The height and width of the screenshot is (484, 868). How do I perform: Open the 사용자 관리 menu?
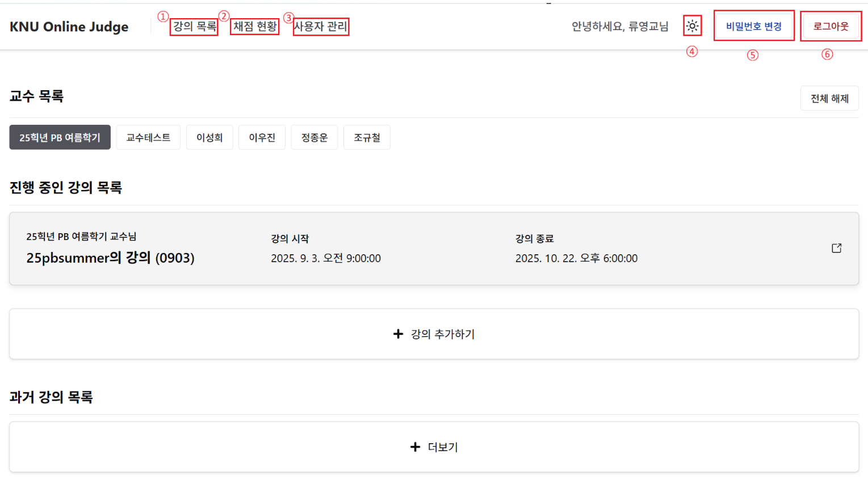(321, 27)
